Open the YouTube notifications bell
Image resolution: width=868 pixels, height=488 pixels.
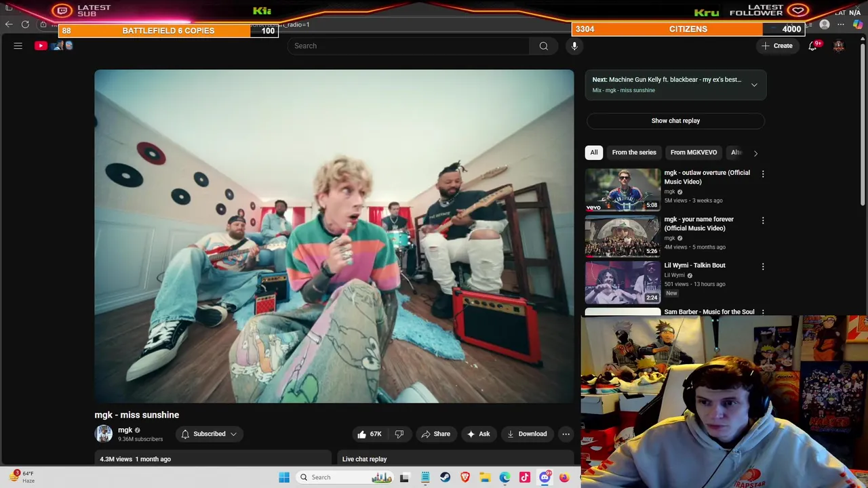(812, 46)
